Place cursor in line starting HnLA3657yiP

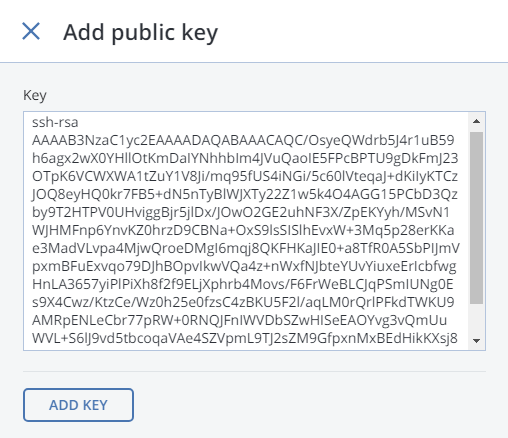(x=243, y=284)
